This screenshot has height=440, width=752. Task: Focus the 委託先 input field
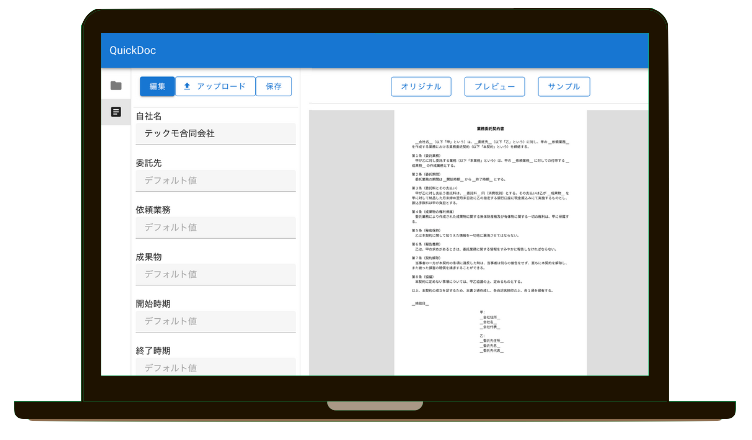(x=215, y=181)
